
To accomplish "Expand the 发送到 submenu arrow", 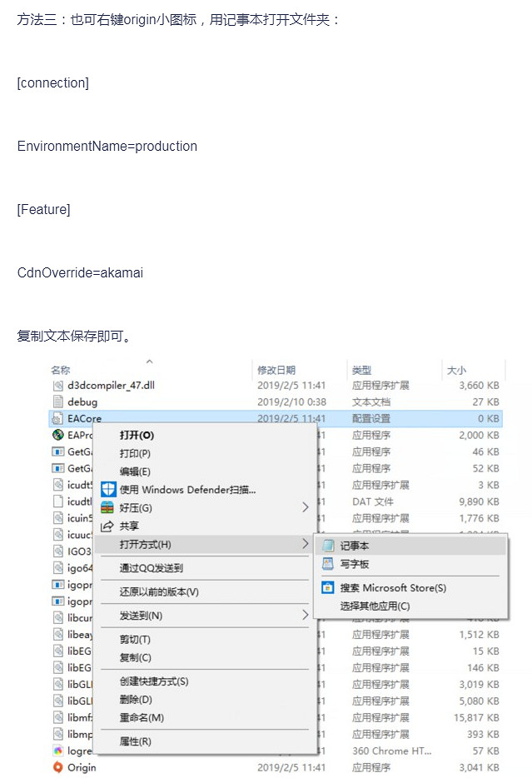I will 305,616.
